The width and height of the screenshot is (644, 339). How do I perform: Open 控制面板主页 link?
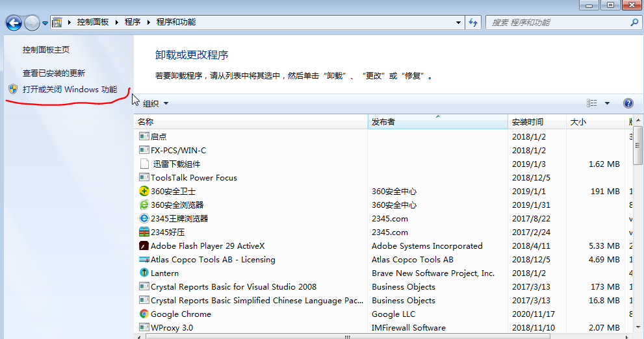[x=46, y=49]
